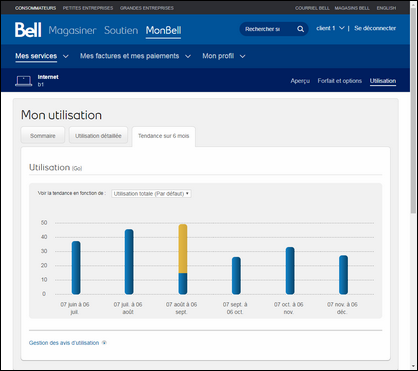Click the Bell logo
418x371 pixels.
pyautogui.click(x=28, y=30)
